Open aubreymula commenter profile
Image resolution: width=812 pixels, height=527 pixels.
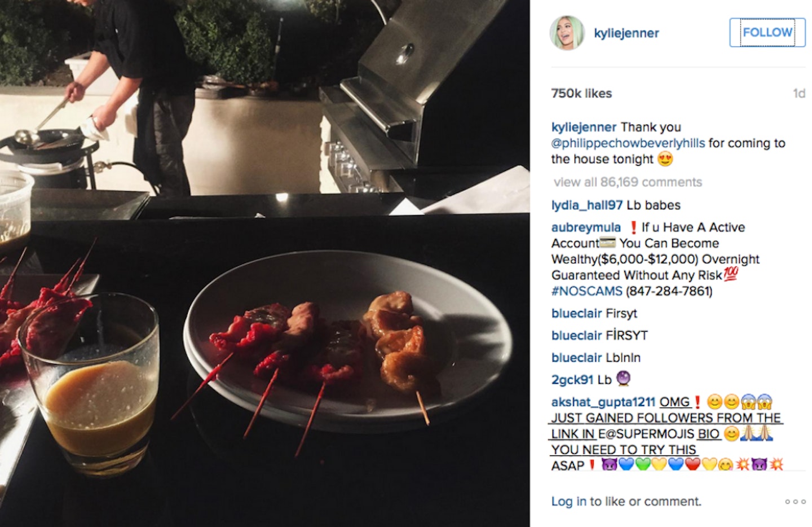pos(586,227)
